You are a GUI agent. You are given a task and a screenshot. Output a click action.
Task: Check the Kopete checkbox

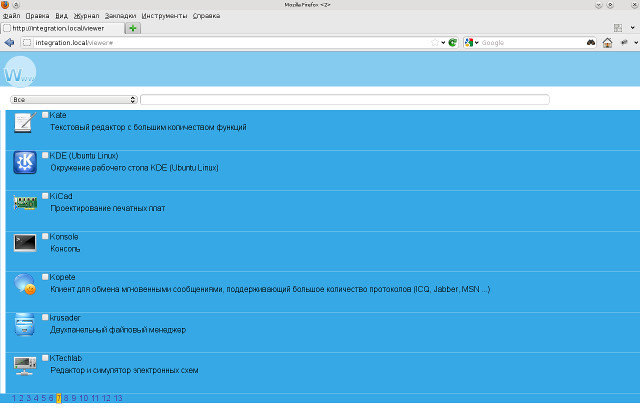pos(45,277)
